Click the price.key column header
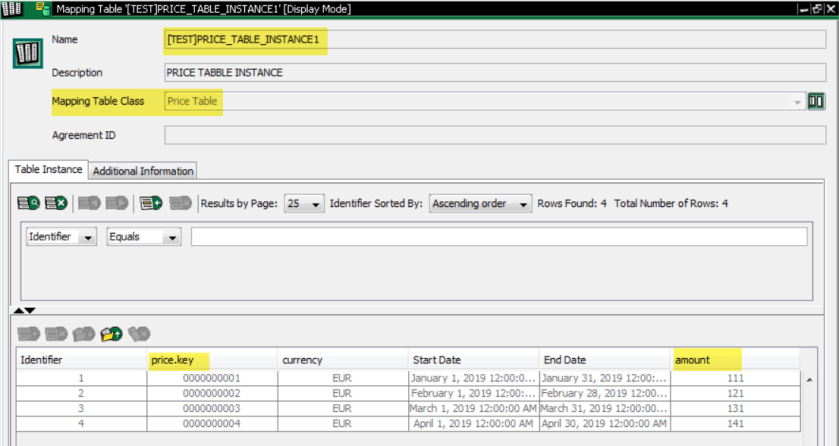 click(211, 359)
